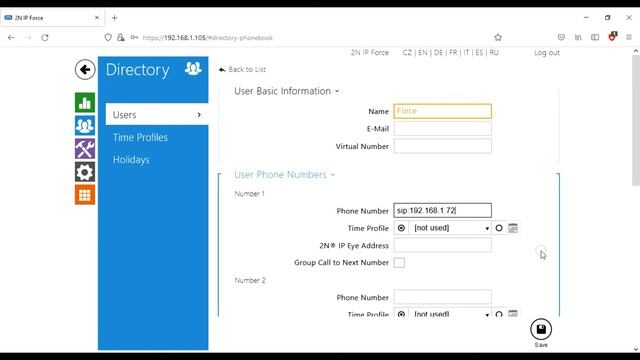Collapse the User Basic Information section
The width and height of the screenshot is (640, 360).
coord(287,91)
